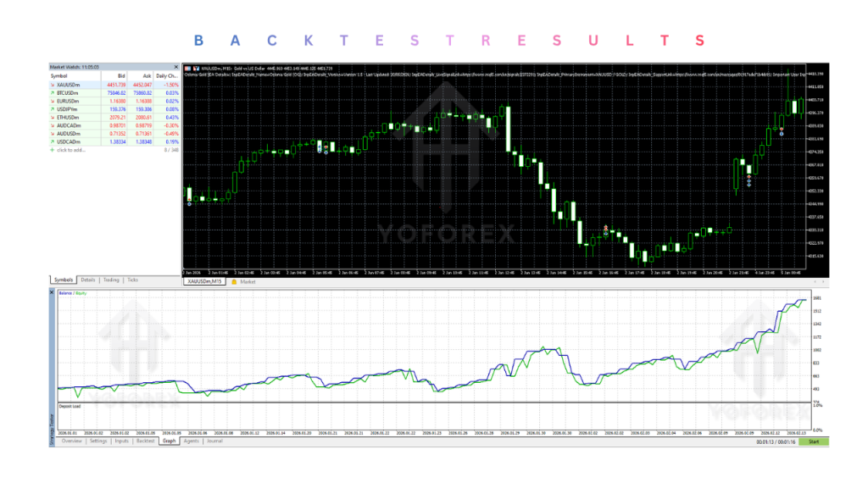Close the Strategy Tester panel

[52, 292]
